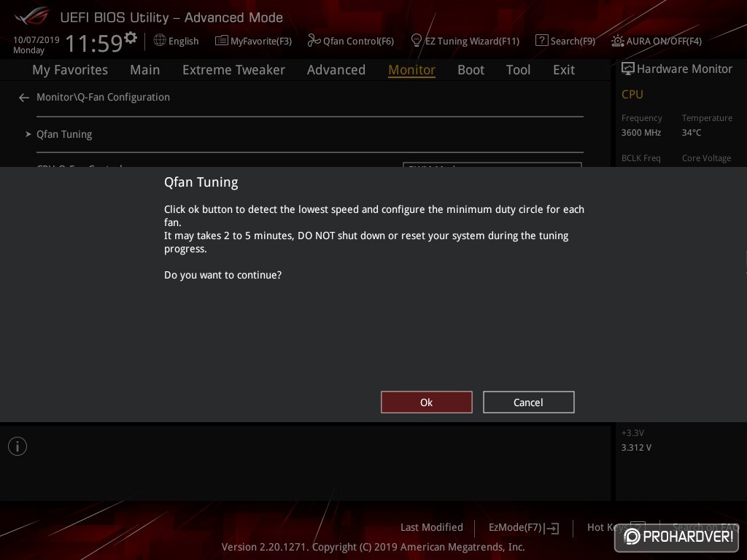Click the BCLK Freq label
Image resolution: width=747 pixels, height=560 pixels.
coord(640,157)
